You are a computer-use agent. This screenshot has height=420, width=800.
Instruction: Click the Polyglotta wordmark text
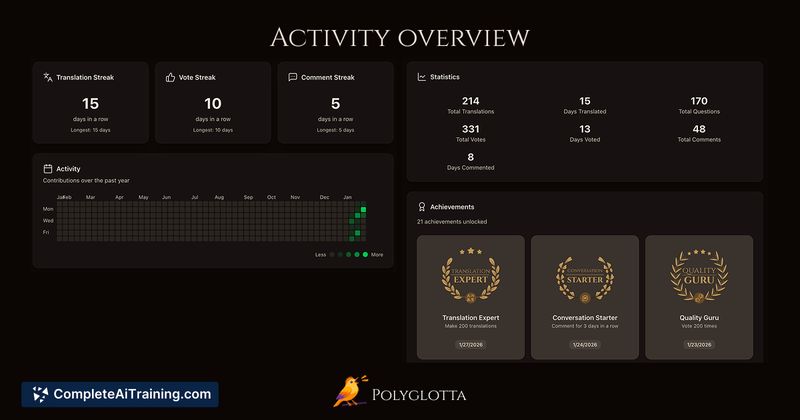[x=419, y=396]
